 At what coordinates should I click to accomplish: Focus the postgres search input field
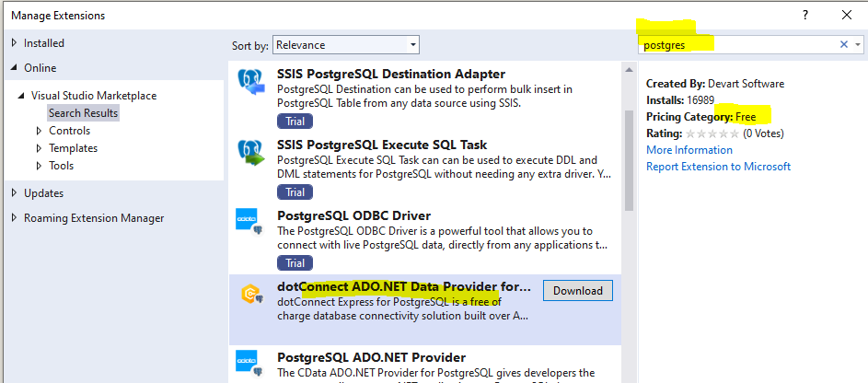[739, 45]
